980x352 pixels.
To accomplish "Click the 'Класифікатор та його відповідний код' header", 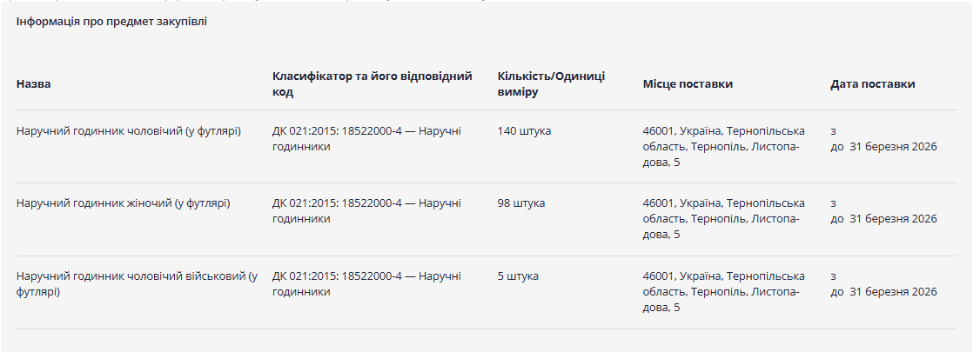I will click(x=372, y=84).
